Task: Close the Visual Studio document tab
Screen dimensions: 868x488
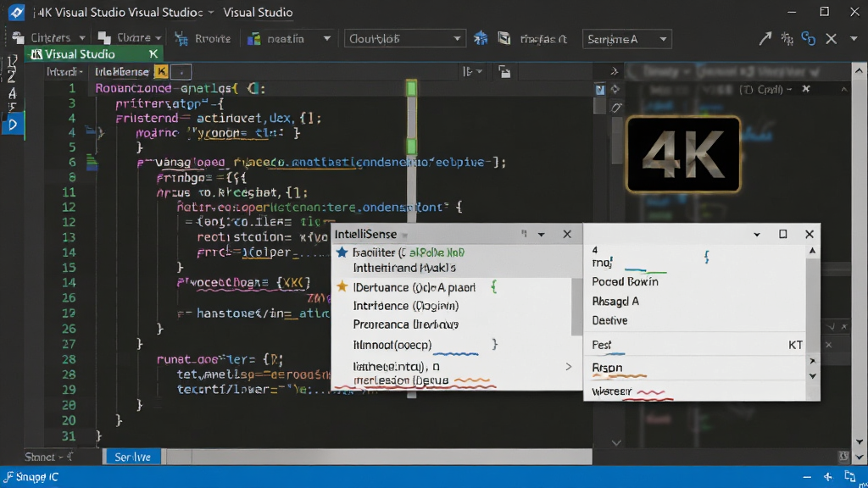Action: pyautogui.click(x=153, y=53)
